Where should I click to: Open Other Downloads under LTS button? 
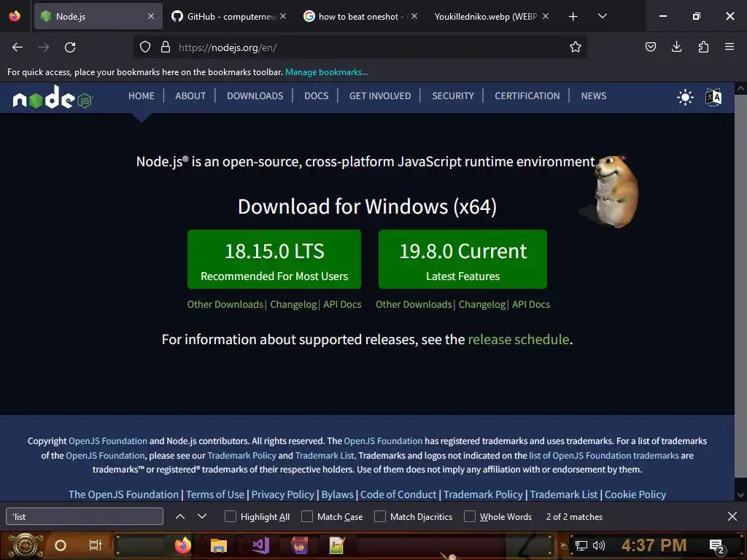225,304
